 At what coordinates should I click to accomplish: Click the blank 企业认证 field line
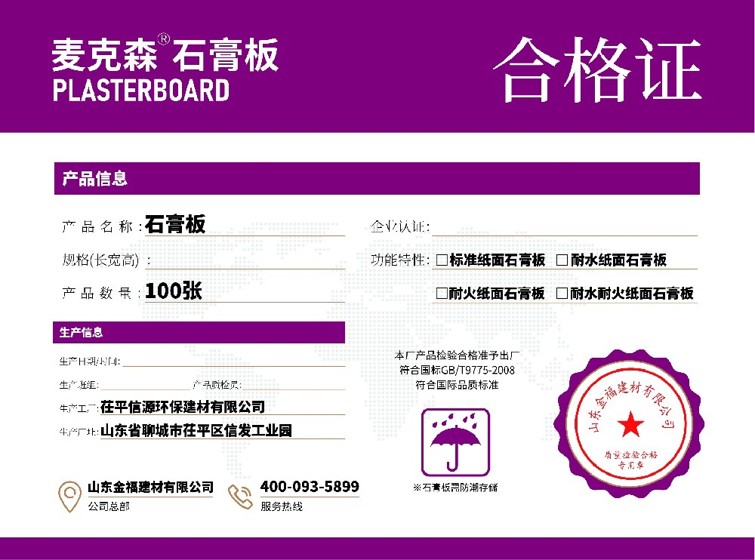564,227
